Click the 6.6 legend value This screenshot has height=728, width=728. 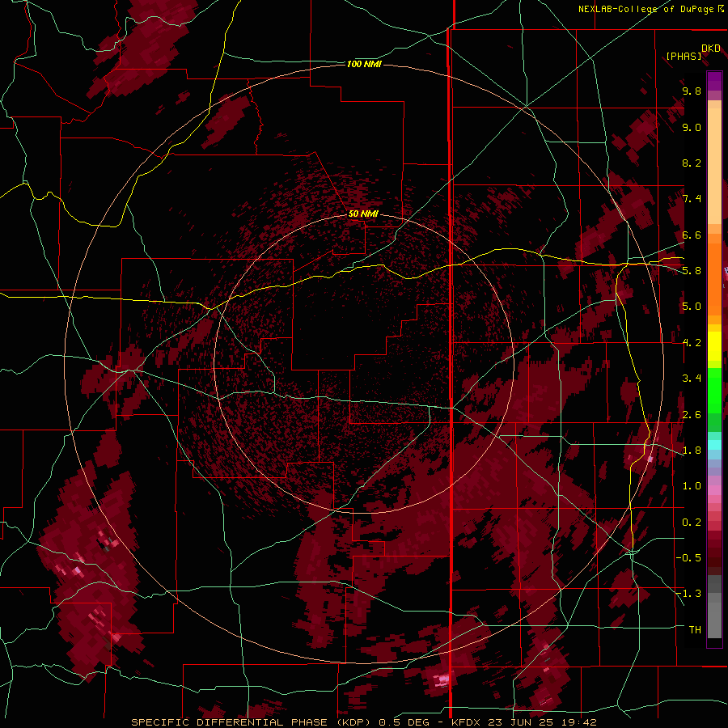tap(692, 235)
